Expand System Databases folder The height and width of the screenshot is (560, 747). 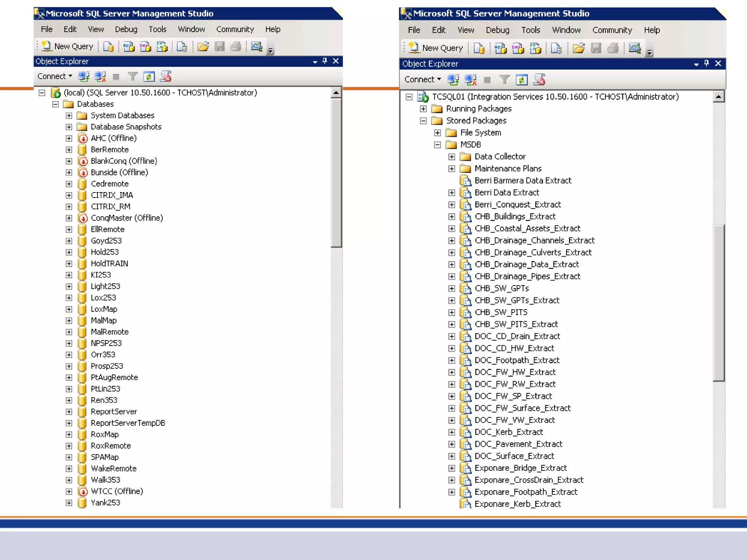pos(69,116)
